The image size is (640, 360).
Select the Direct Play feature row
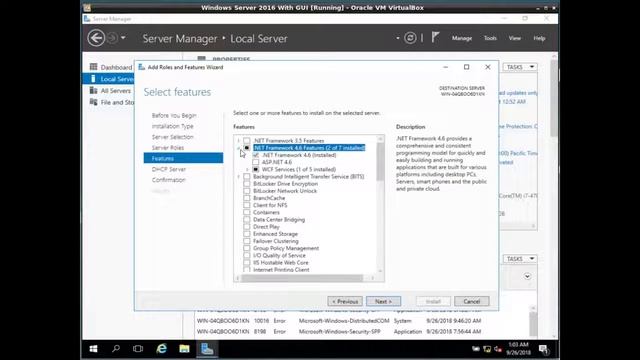(x=266, y=227)
